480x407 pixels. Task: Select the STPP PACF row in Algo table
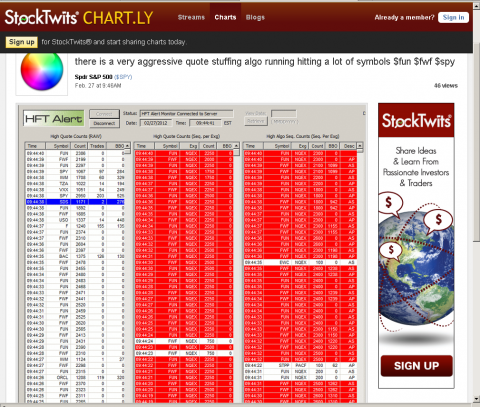coord(300,365)
